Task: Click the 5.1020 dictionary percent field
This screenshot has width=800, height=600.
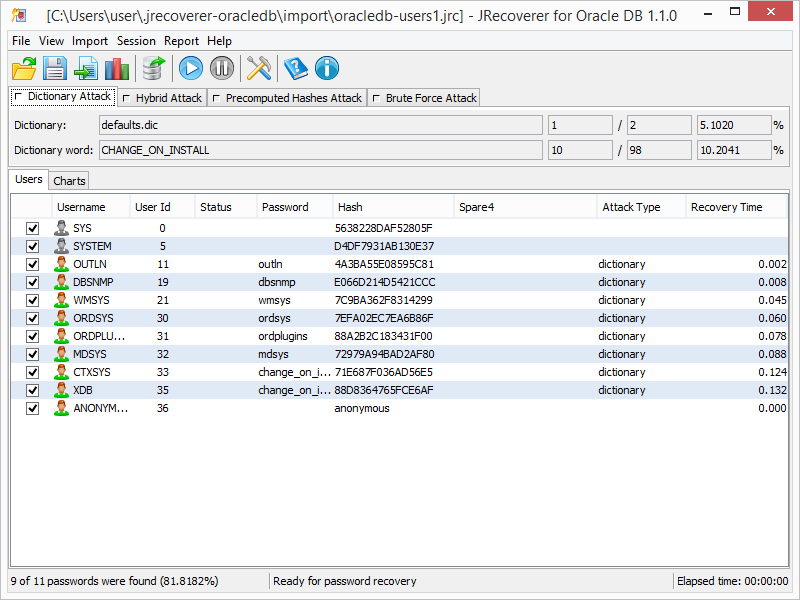Action: 734,125
